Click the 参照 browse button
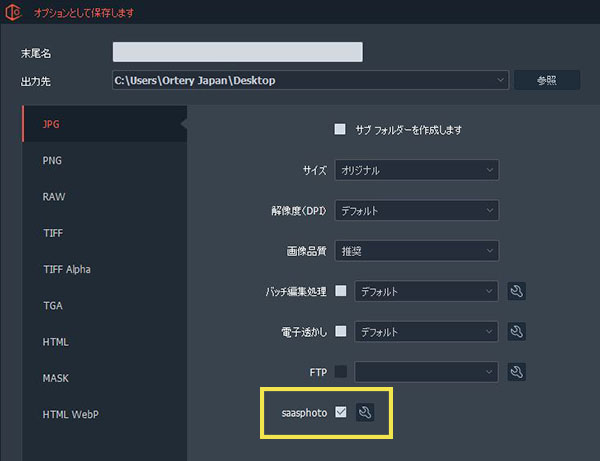The image size is (600, 461). click(546, 80)
